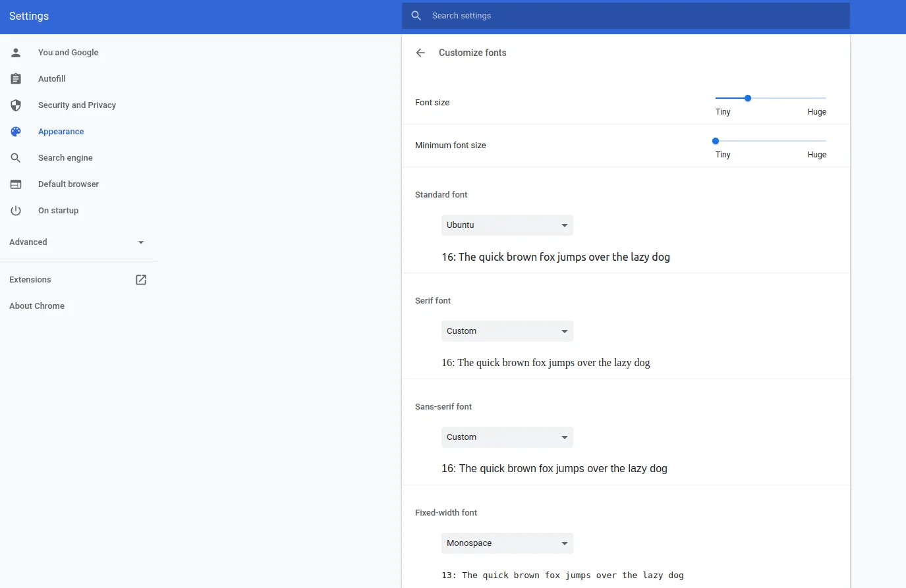
Task: Click the Fixed-width font section label
Action: coord(446,513)
